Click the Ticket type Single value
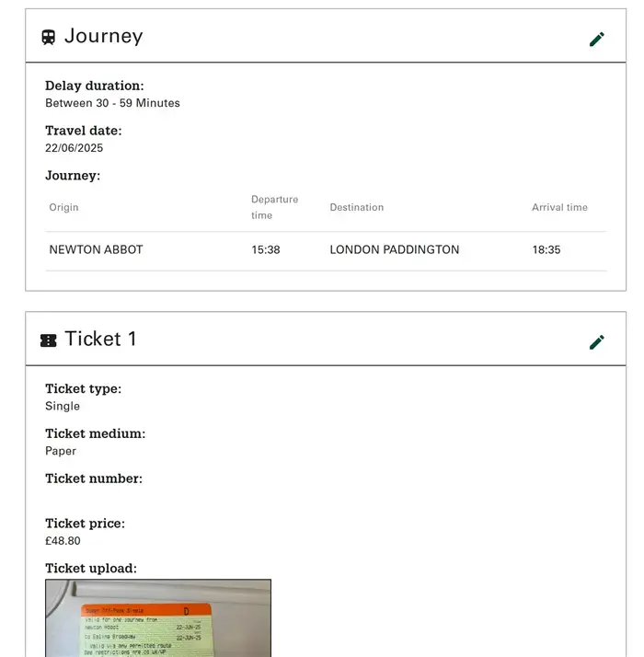The height and width of the screenshot is (657, 644). pyautogui.click(x=63, y=406)
